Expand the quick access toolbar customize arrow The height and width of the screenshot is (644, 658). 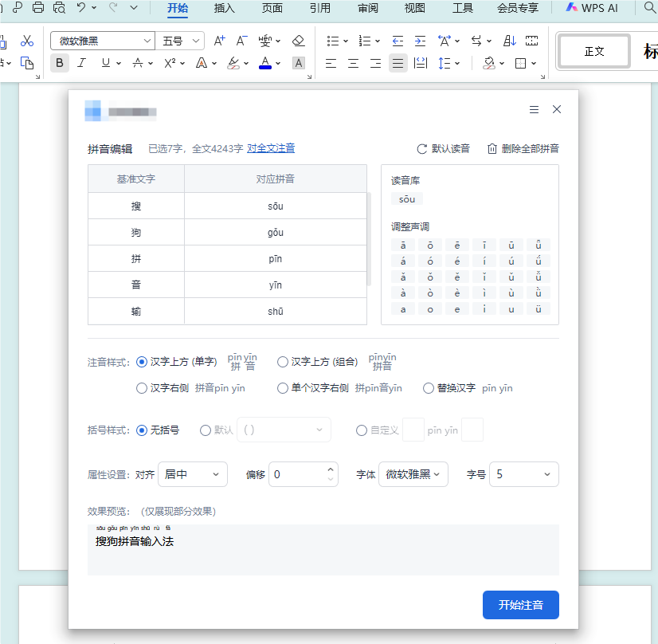[x=134, y=7]
